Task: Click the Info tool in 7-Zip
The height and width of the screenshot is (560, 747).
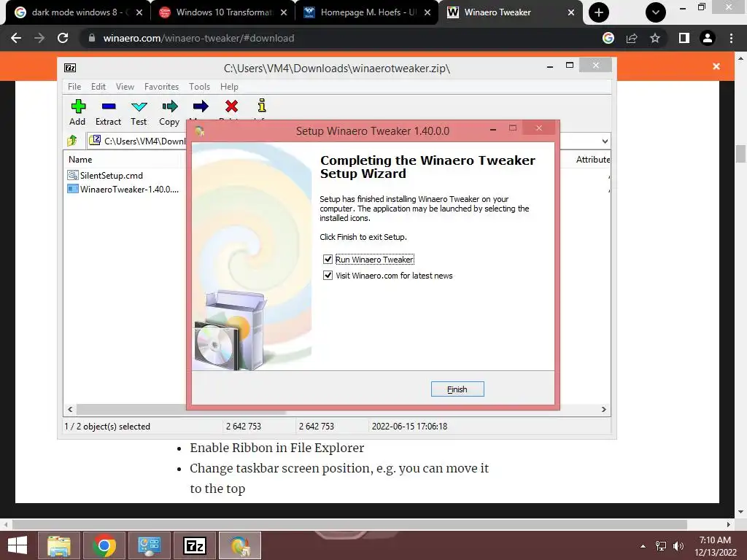Action: coord(262,106)
